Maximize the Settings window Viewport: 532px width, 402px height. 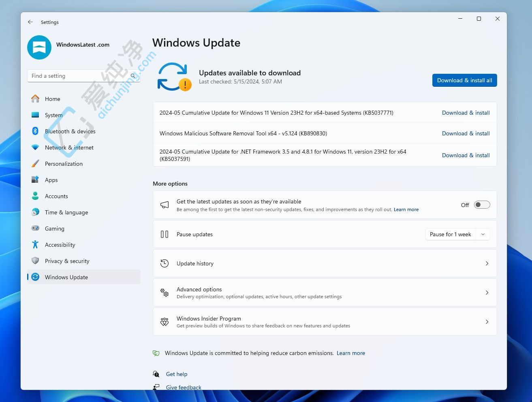point(479,19)
